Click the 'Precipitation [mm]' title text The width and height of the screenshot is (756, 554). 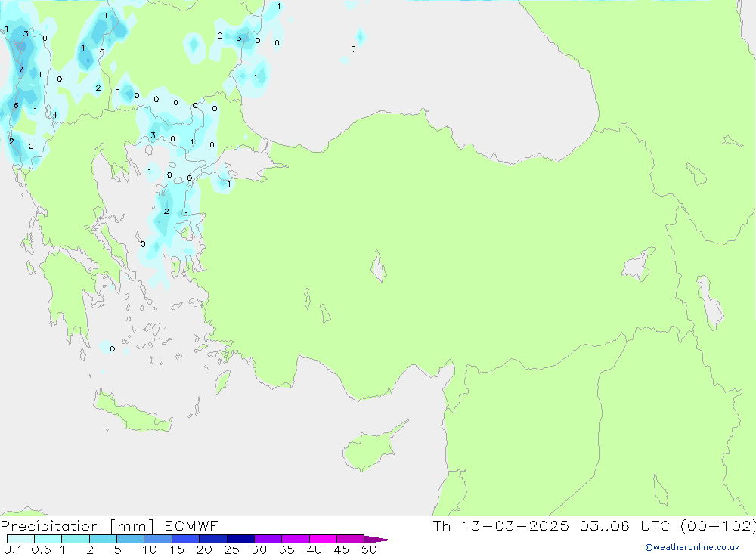click(x=77, y=526)
